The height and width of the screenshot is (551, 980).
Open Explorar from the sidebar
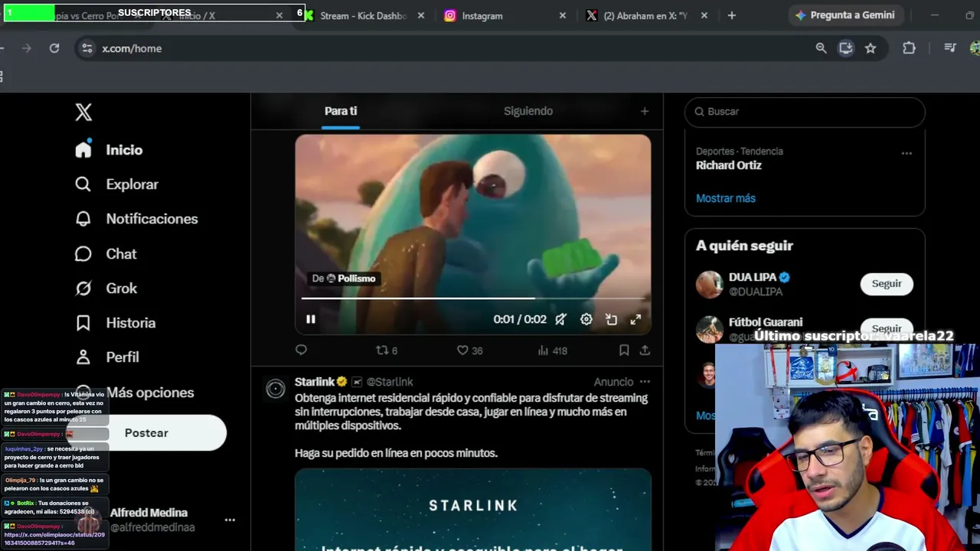[x=117, y=184]
